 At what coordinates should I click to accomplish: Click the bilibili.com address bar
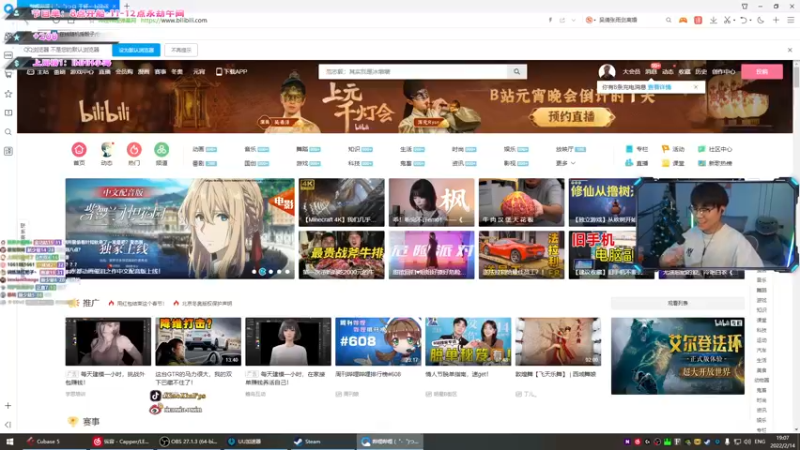[x=173, y=20]
